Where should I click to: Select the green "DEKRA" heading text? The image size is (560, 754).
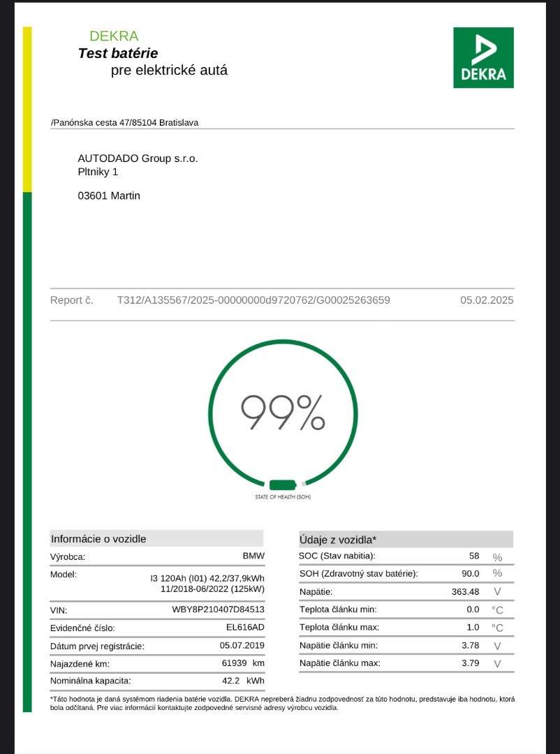click(x=114, y=36)
